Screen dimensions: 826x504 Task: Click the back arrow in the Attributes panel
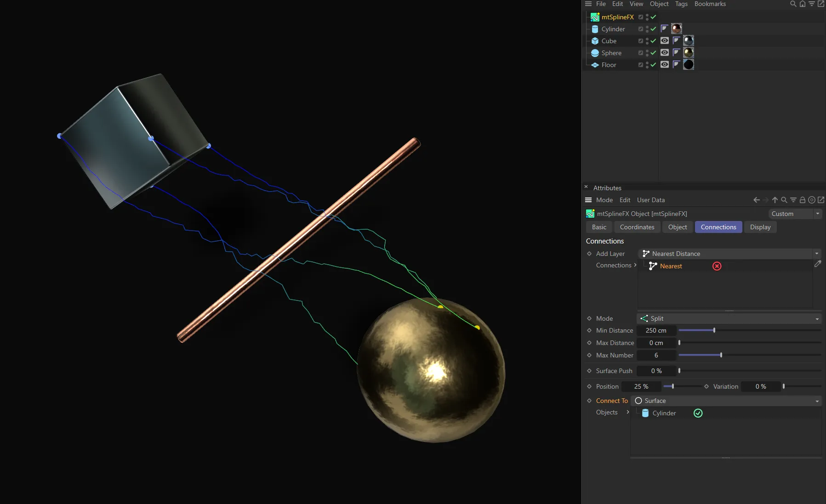click(x=756, y=200)
